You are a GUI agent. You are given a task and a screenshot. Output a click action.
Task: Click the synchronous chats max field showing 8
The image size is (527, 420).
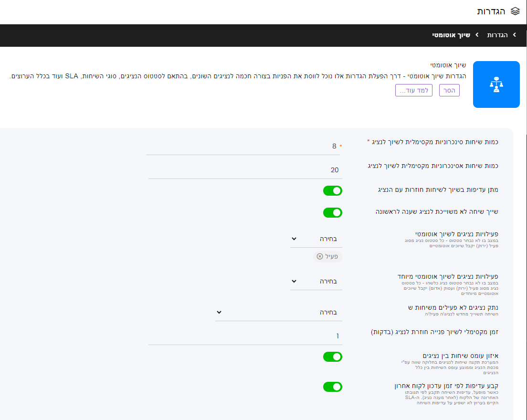click(x=242, y=146)
